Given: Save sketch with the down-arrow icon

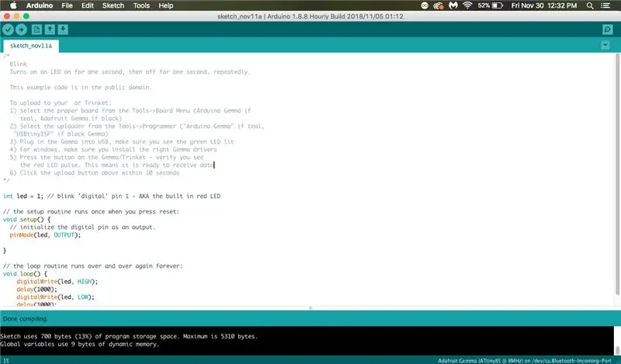Looking at the screenshot, I should (63, 29).
